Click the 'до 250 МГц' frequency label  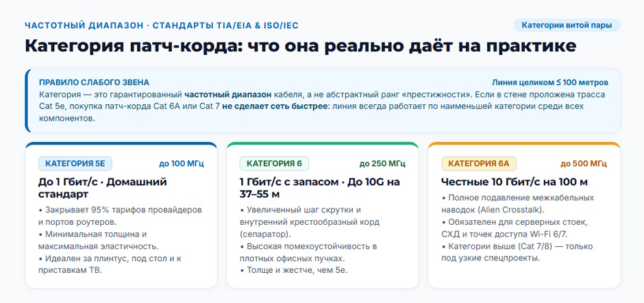click(382, 164)
